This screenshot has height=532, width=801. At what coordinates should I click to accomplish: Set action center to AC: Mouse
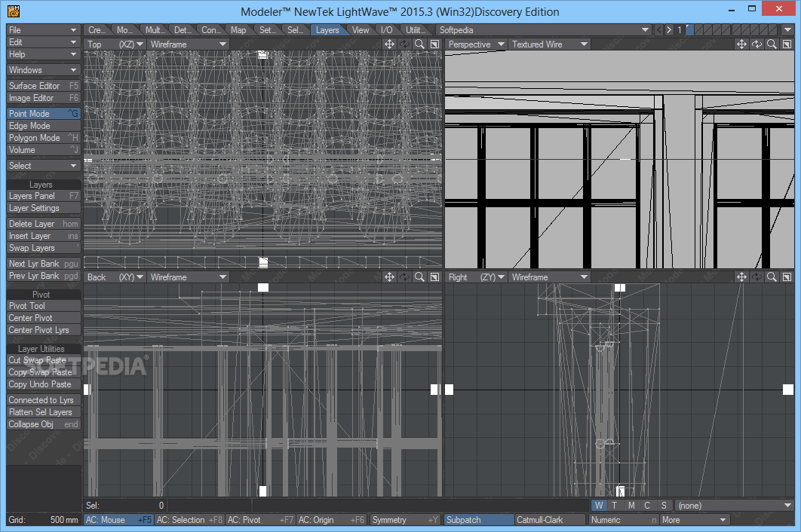point(118,520)
